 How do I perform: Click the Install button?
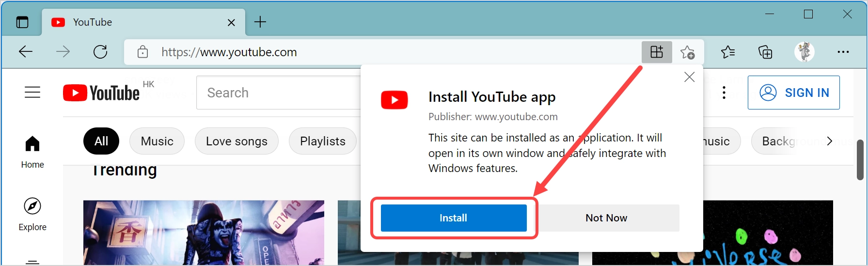coord(454,218)
